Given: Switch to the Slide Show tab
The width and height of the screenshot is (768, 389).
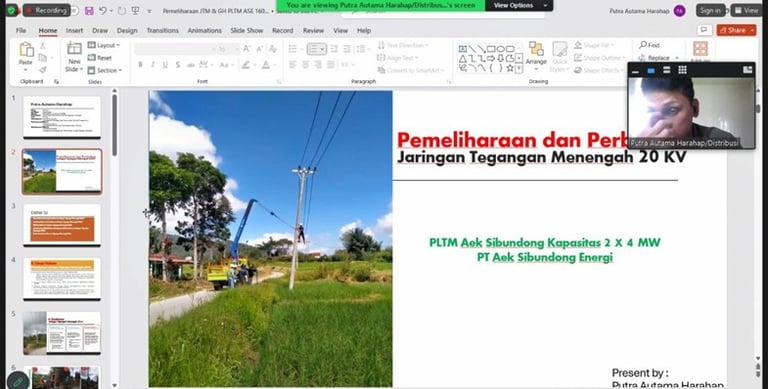Looking at the screenshot, I should 247,30.
